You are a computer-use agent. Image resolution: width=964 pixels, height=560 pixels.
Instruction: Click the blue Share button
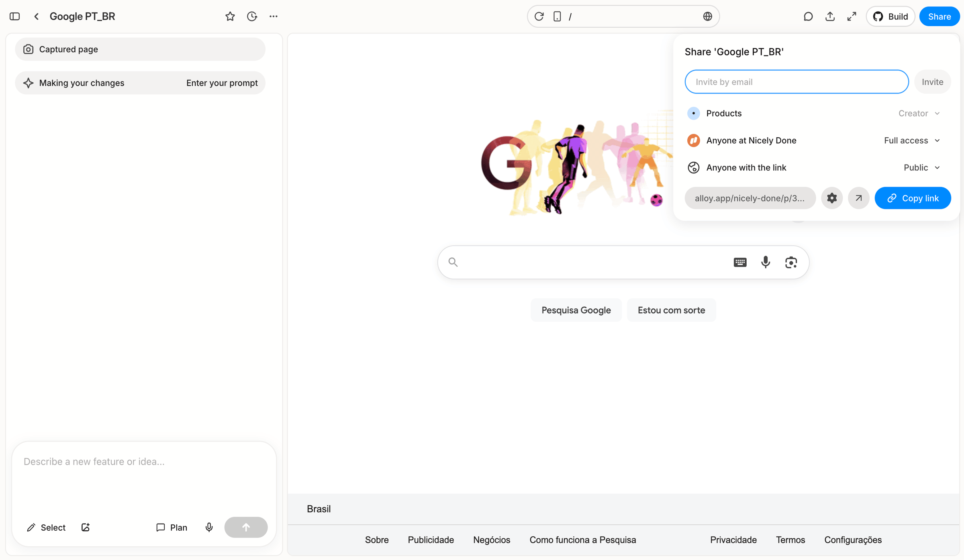tap(939, 16)
